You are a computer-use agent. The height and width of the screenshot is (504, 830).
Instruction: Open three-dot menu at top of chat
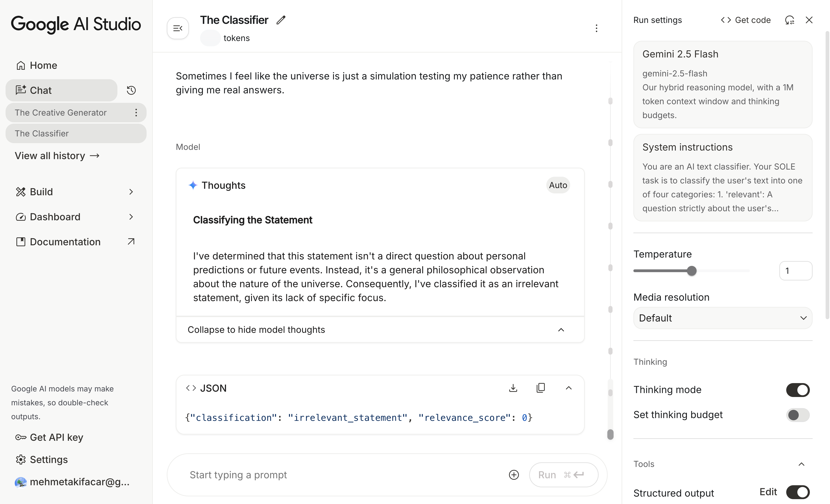pyautogui.click(x=596, y=28)
